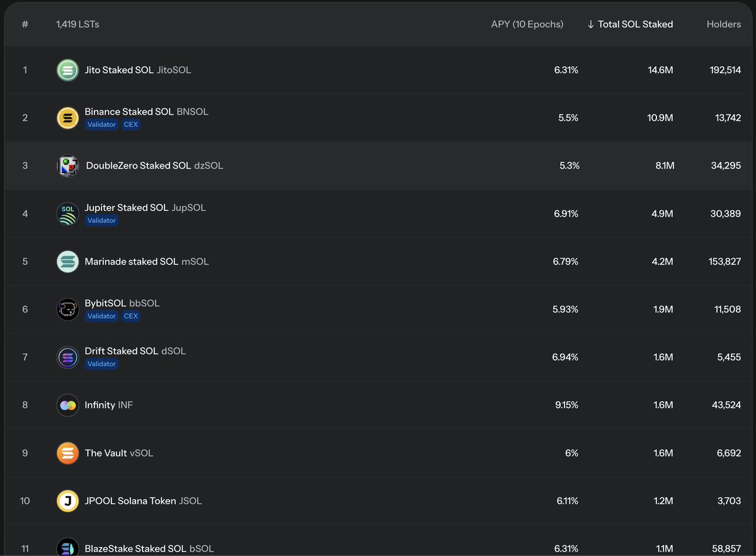Click the 1.2M total SOL staked value
This screenshot has width=756, height=556.
(663, 501)
